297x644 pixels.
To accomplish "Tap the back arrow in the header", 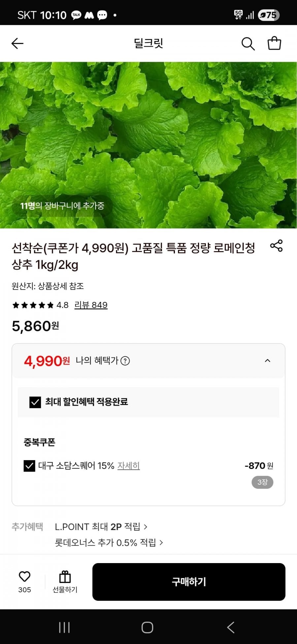I will click(x=17, y=43).
